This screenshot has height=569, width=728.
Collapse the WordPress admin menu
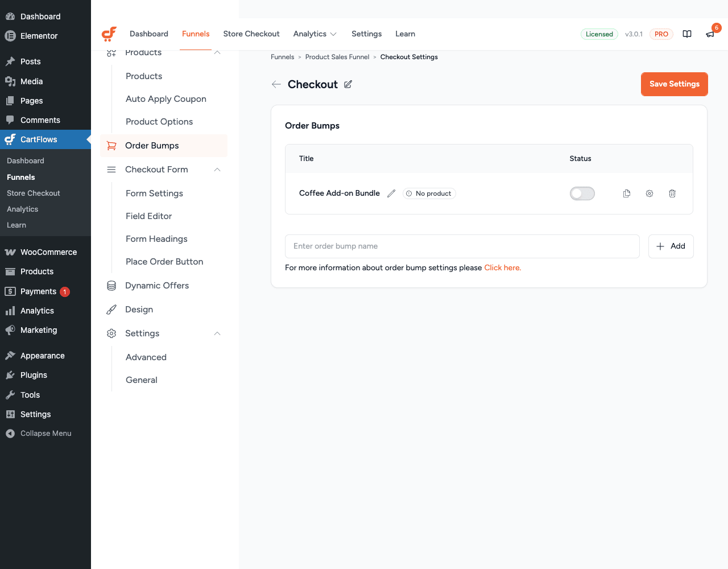coord(45,434)
